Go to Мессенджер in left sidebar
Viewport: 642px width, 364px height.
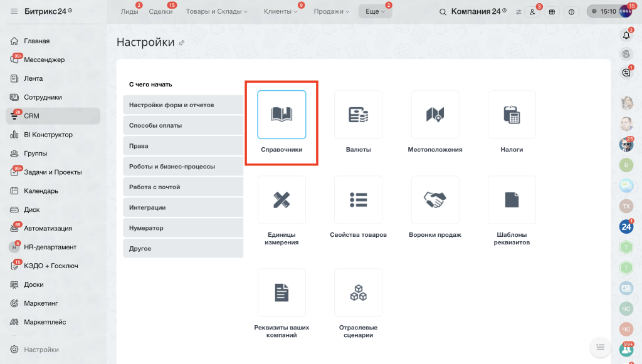(x=45, y=60)
